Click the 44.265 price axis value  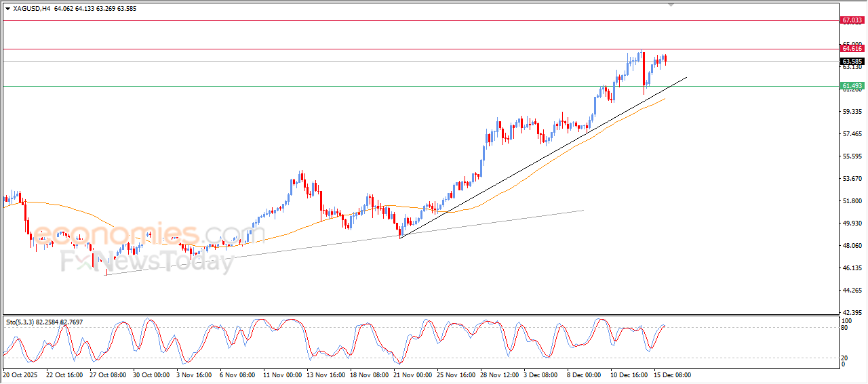(x=852, y=291)
